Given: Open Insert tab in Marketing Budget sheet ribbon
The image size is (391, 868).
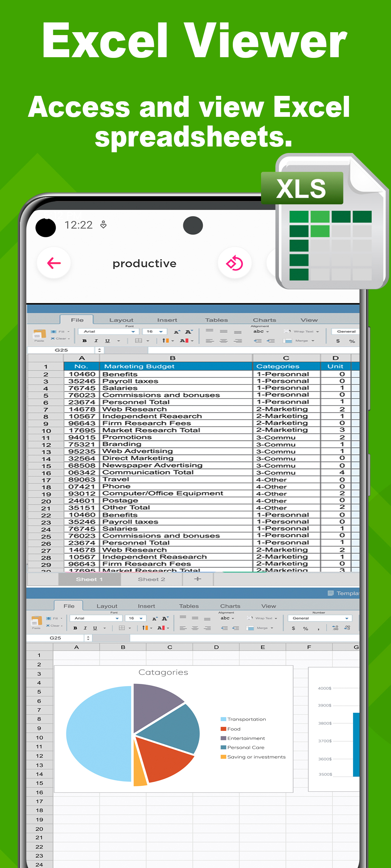Looking at the screenshot, I should 167,320.
